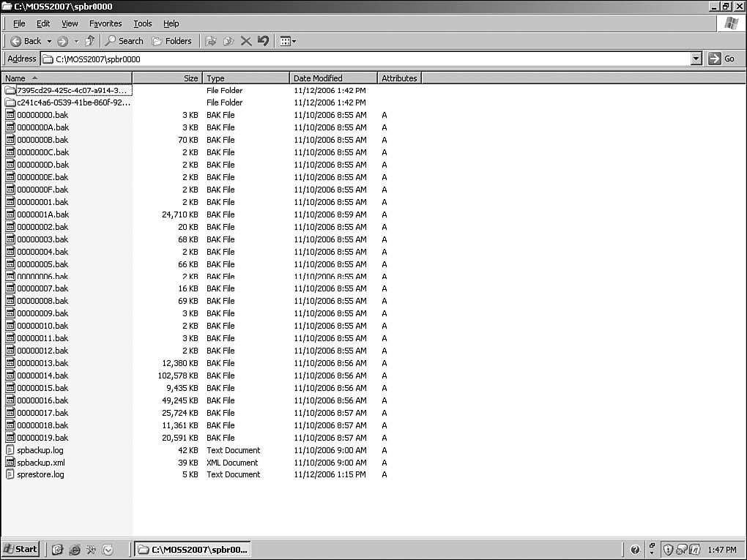
Task: Select the sprestore.log file icon
Action: click(x=10, y=474)
